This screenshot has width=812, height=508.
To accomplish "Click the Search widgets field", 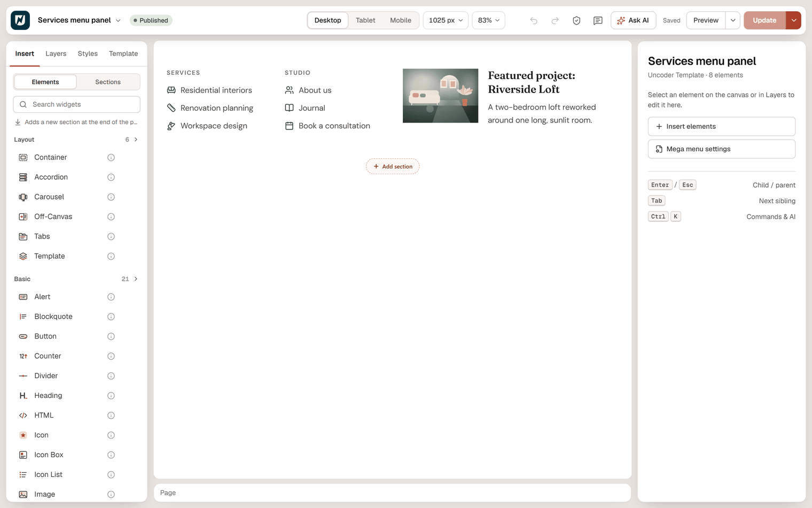I will 76,104.
